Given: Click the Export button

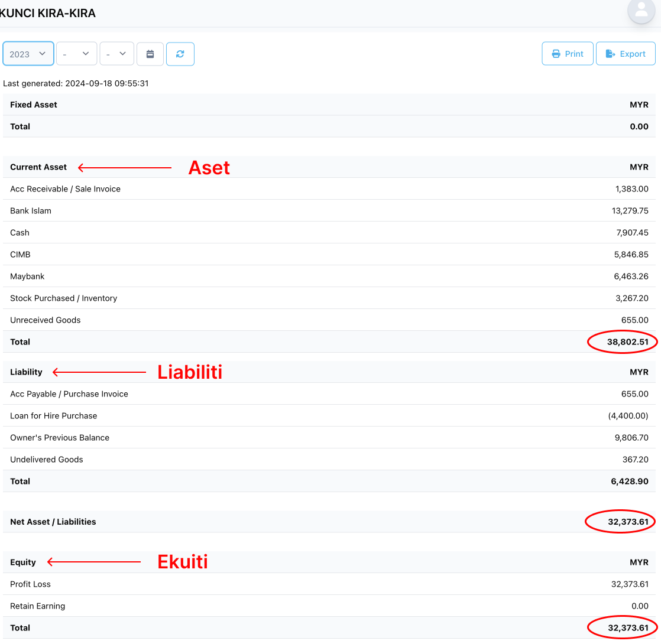Looking at the screenshot, I should click(x=626, y=54).
